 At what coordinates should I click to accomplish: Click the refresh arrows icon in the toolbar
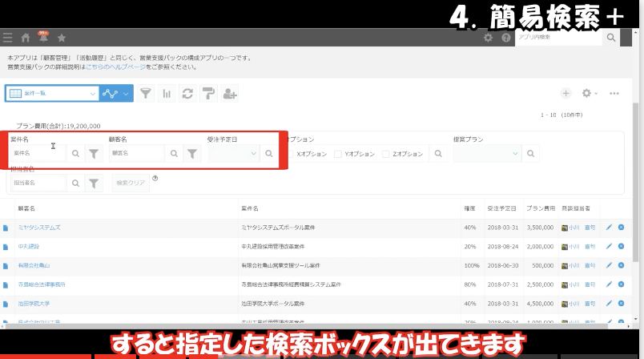188,94
